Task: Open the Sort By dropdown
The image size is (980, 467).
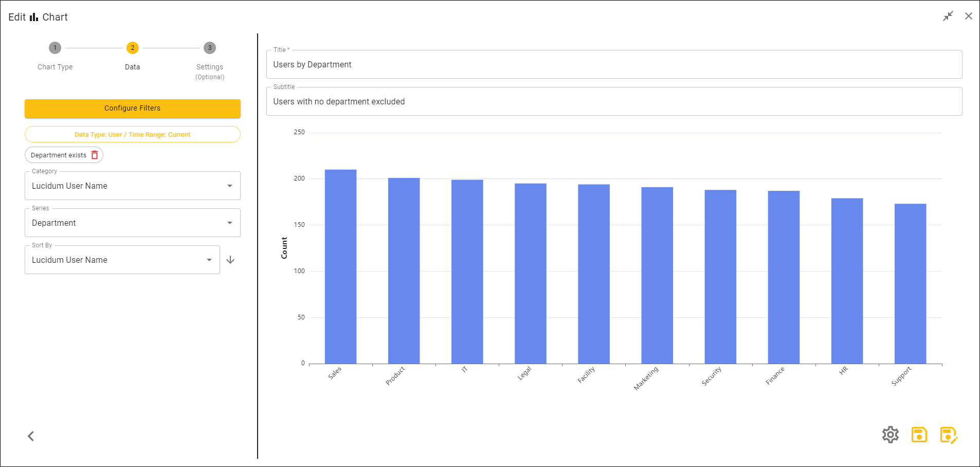Action: pos(122,260)
